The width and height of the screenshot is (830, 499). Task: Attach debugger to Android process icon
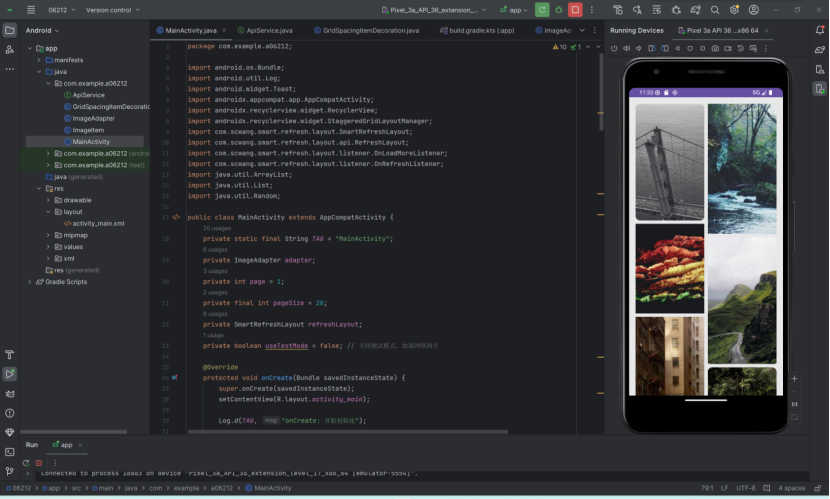click(676, 10)
